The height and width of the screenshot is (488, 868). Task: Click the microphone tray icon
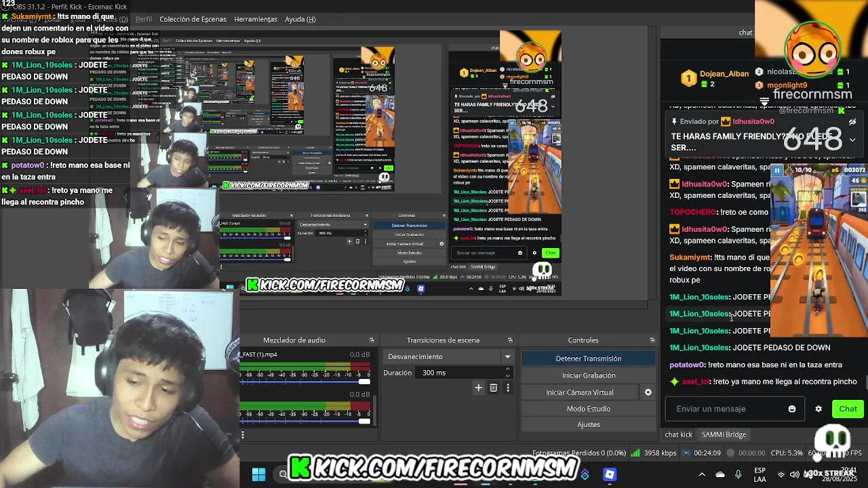point(738,474)
